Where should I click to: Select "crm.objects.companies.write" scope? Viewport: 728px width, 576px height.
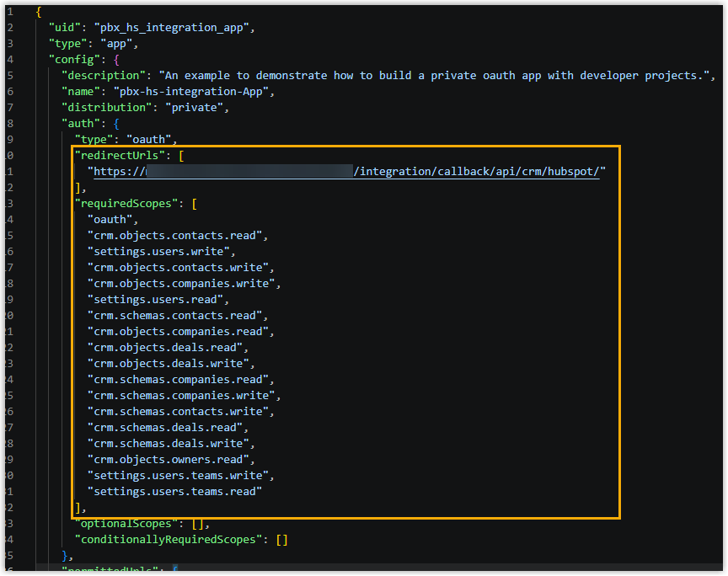pyautogui.click(x=181, y=284)
